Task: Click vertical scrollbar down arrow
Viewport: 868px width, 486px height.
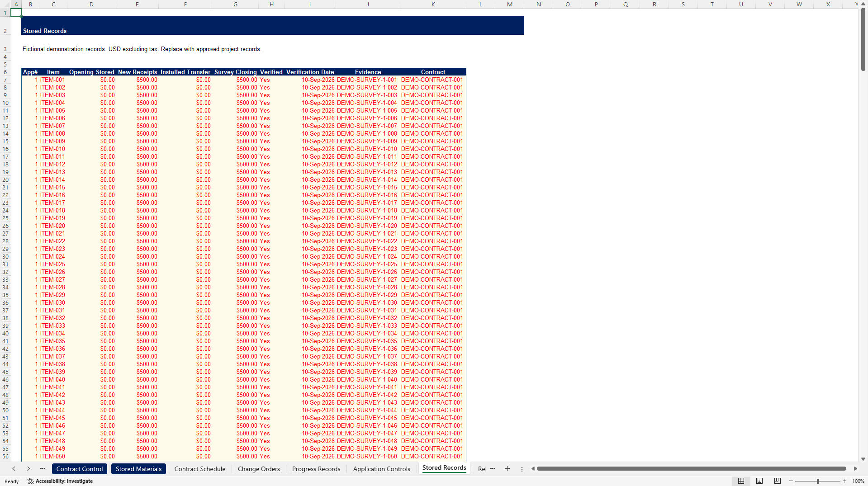Action: (x=863, y=459)
